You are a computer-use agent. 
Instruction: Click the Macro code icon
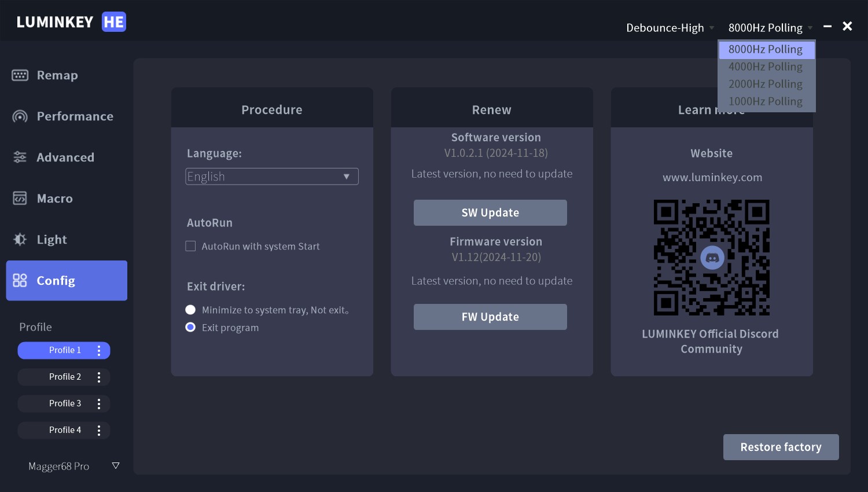click(x=20, y=199)
